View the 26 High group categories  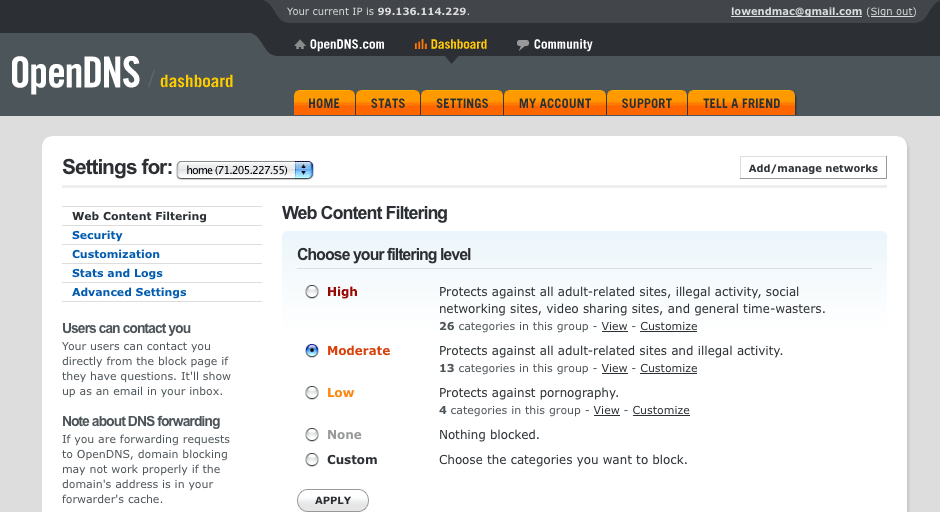click(x=614, y=326)
